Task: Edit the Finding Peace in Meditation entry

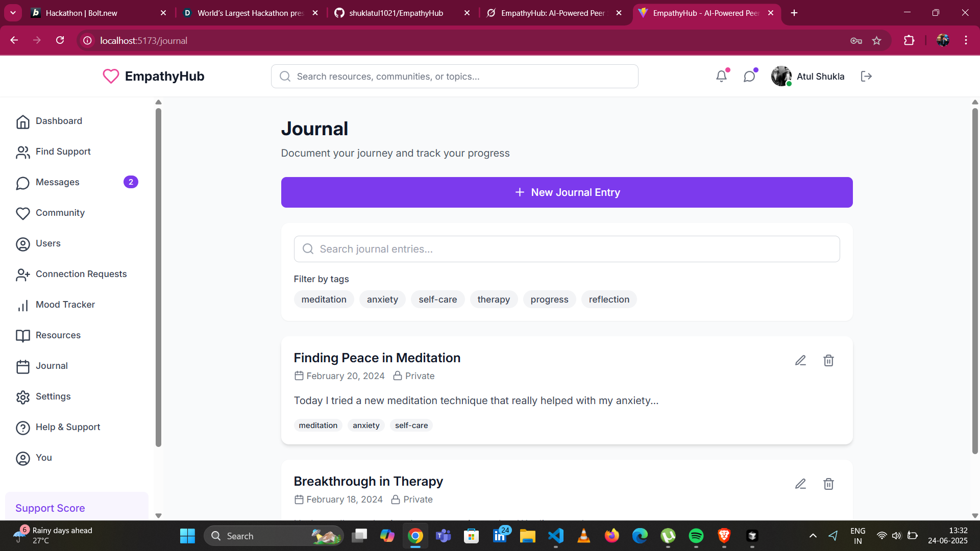Action: click(800, 361)
